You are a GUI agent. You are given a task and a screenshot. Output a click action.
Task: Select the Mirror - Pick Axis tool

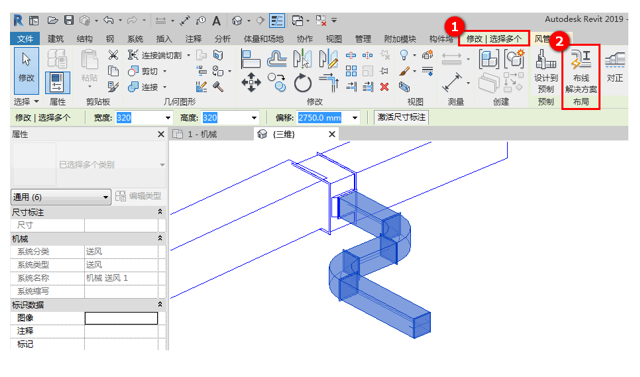click(x=302, y=59)
